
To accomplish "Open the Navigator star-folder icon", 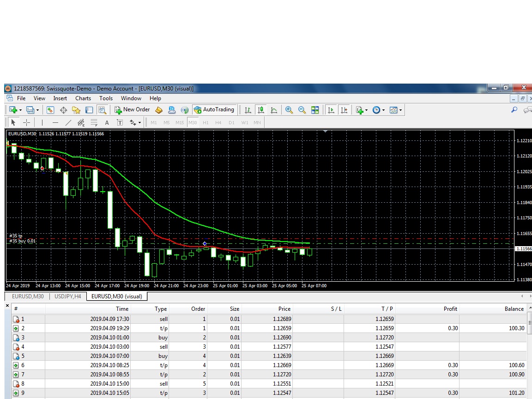I will (x=76, y=110).
